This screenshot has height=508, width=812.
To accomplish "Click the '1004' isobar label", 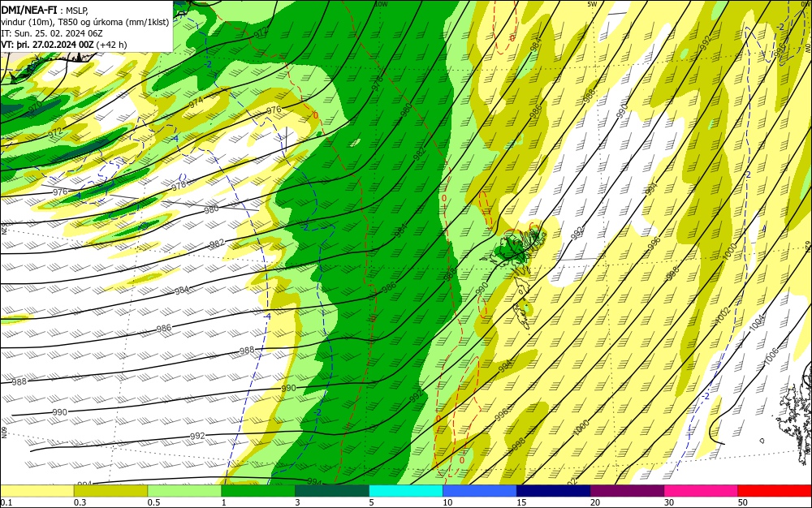I will point(757,321).
